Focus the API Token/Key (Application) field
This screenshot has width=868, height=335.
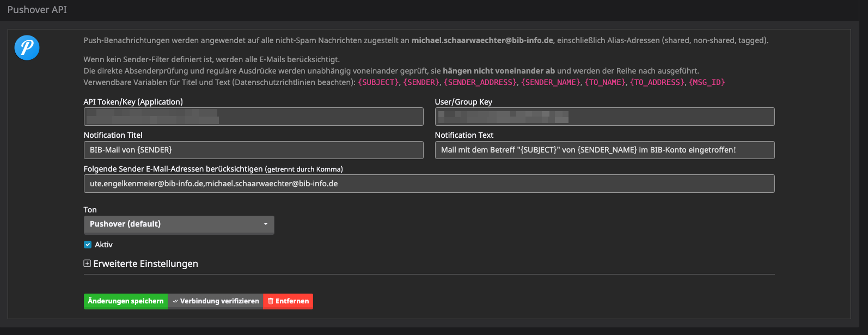coord(253,117)
